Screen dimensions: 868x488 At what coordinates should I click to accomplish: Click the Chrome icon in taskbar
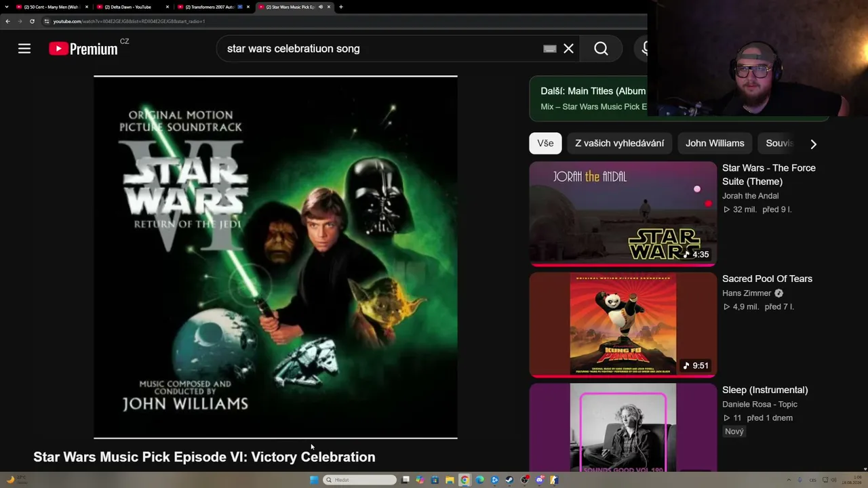tap(465, 480)
